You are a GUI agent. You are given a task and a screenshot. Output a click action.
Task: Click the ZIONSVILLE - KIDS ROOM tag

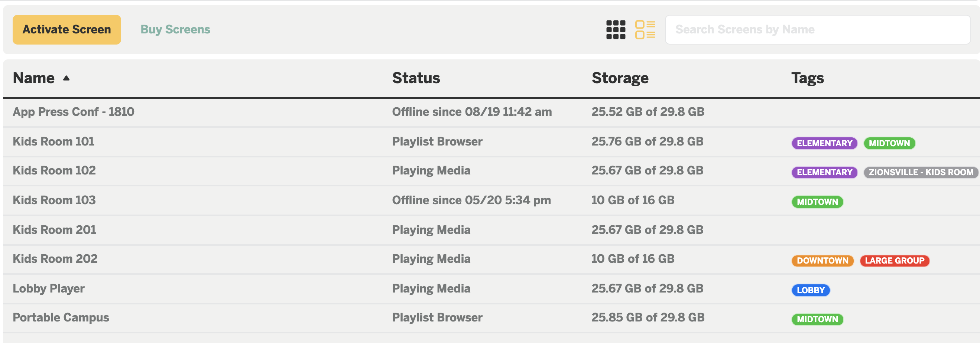tap(921, 172)
